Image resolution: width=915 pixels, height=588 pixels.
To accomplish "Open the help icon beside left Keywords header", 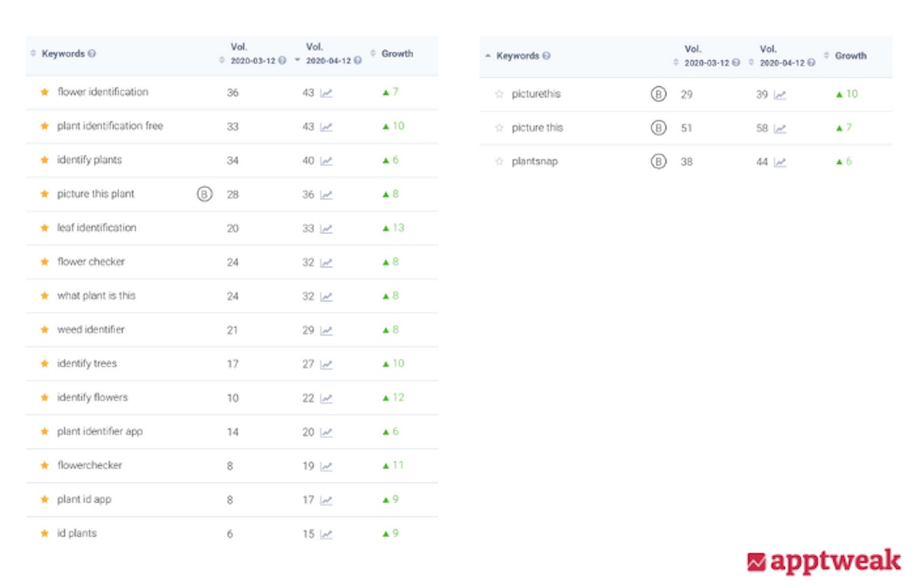I will (91, 54).
